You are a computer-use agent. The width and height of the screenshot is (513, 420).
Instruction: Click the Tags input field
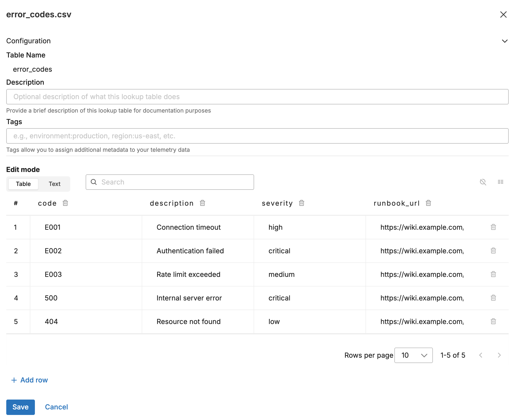pos(257,136)
